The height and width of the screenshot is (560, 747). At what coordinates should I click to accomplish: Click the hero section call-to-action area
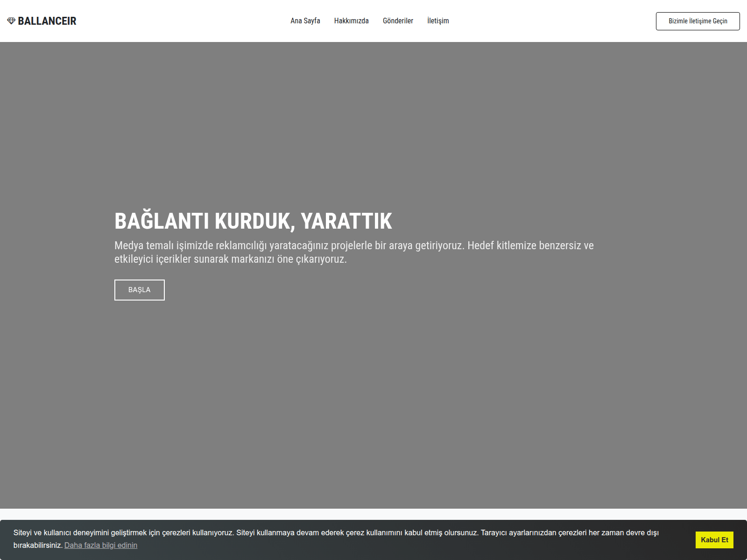[139, 289]
